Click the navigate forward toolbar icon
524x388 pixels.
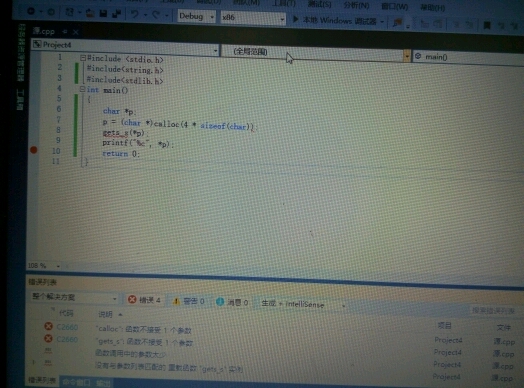point(51,12)
